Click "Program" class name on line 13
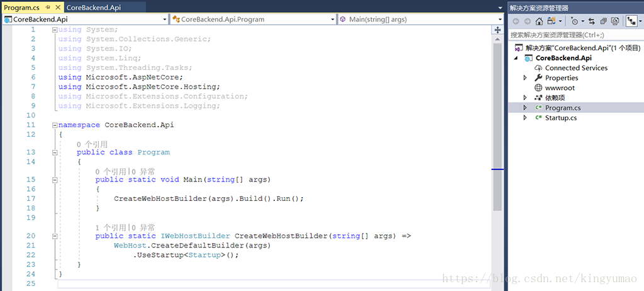The width and height of the screenshot is (644, 291). (153, 152)
